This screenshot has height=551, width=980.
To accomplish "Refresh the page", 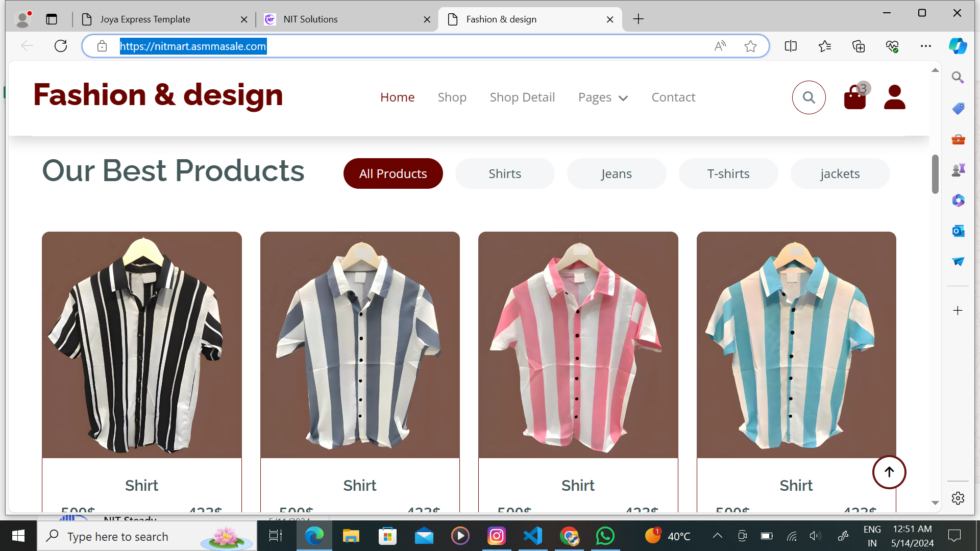I will click(61, 46).
